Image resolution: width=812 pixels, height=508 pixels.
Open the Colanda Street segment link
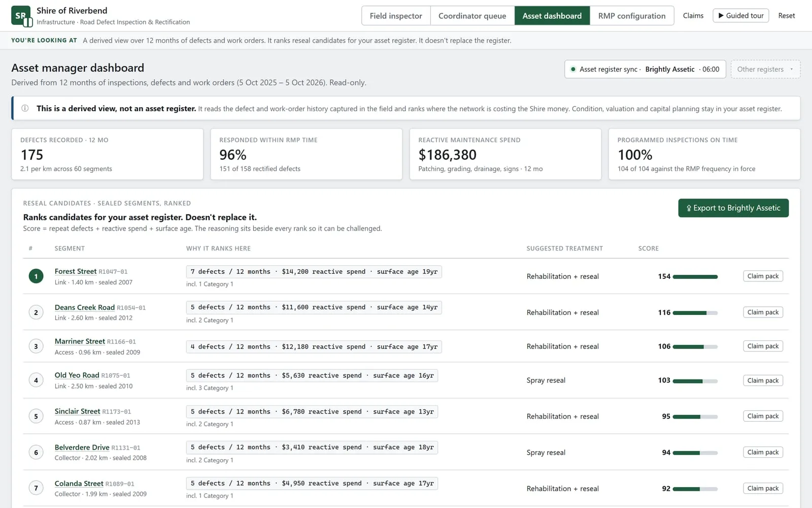coord(79,484)
